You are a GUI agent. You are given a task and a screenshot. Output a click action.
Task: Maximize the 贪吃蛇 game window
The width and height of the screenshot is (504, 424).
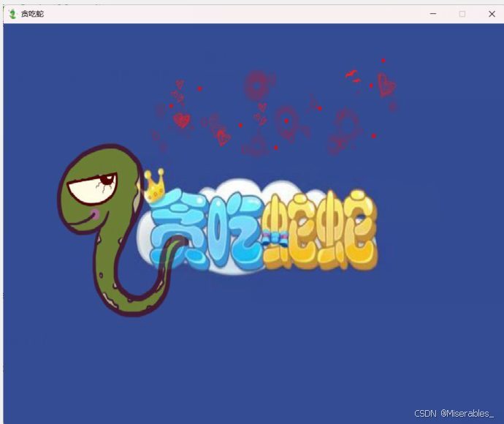coord(462,14)
